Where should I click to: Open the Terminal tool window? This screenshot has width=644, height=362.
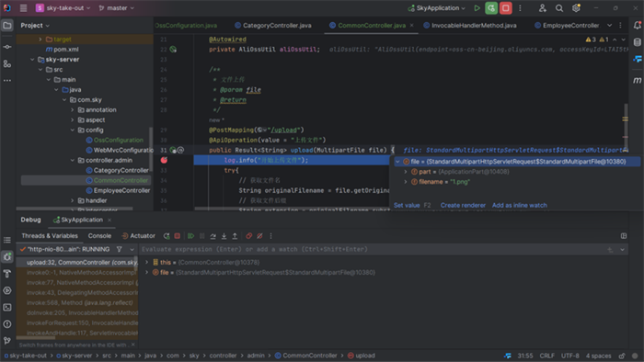(7, 307)
